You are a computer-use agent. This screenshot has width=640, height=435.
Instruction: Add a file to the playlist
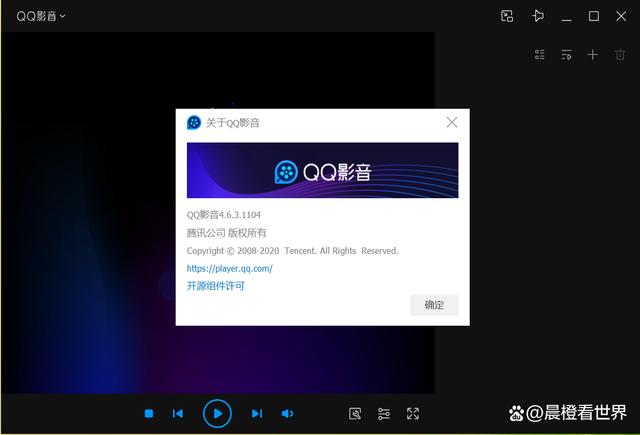pos(593,55)
